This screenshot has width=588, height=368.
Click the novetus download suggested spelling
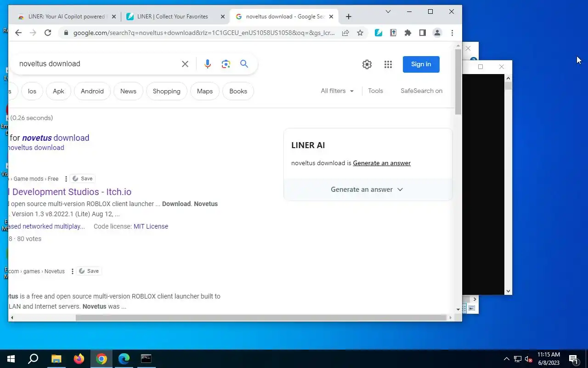coord(56,138)
